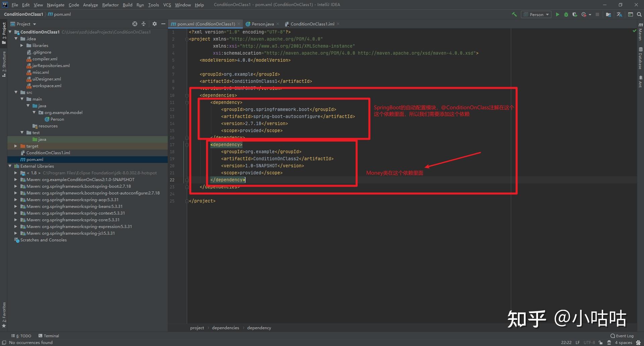Viewport: 644px width, 346px height.
Task: Open Search Everywhere magnifier icon
Action: coord(639,14)
